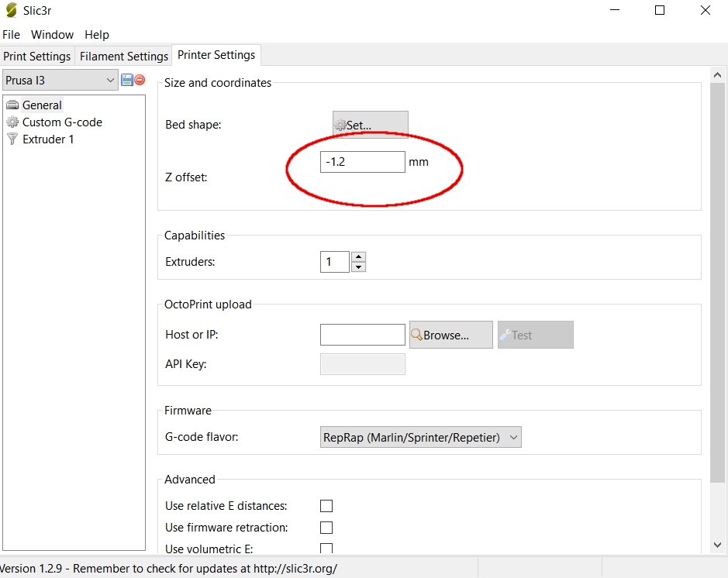Click the gear icon beside Custom G-code
The height and width of the screenshot is (578, 728).
12,122
